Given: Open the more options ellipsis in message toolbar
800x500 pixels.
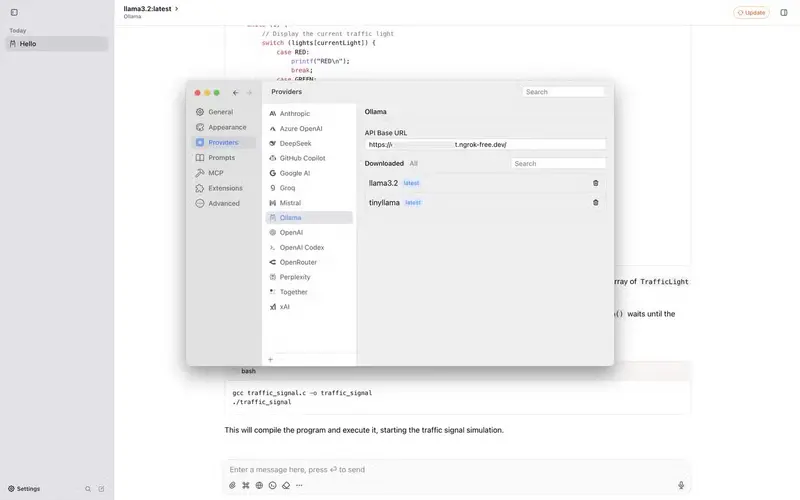Looking at the screenshot, I should pyautogui.click(x=299, y=485).
